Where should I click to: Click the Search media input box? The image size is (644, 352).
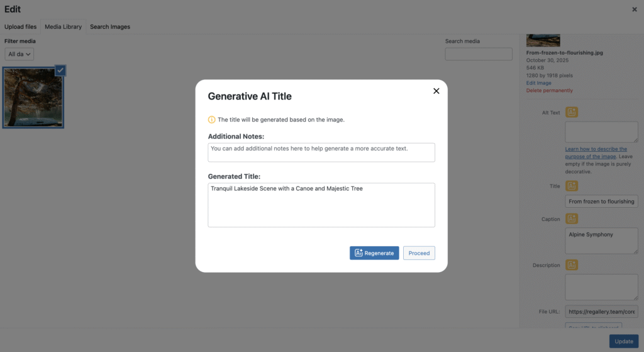coord(479,54)
